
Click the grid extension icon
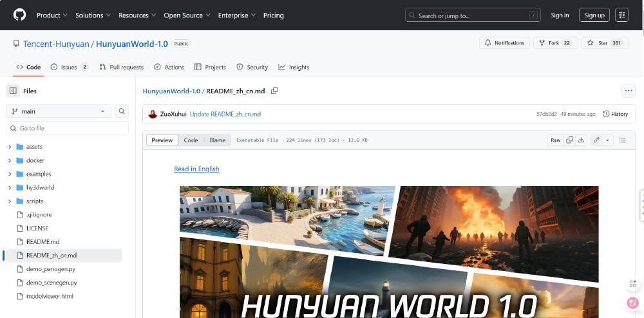pos(633,283)
